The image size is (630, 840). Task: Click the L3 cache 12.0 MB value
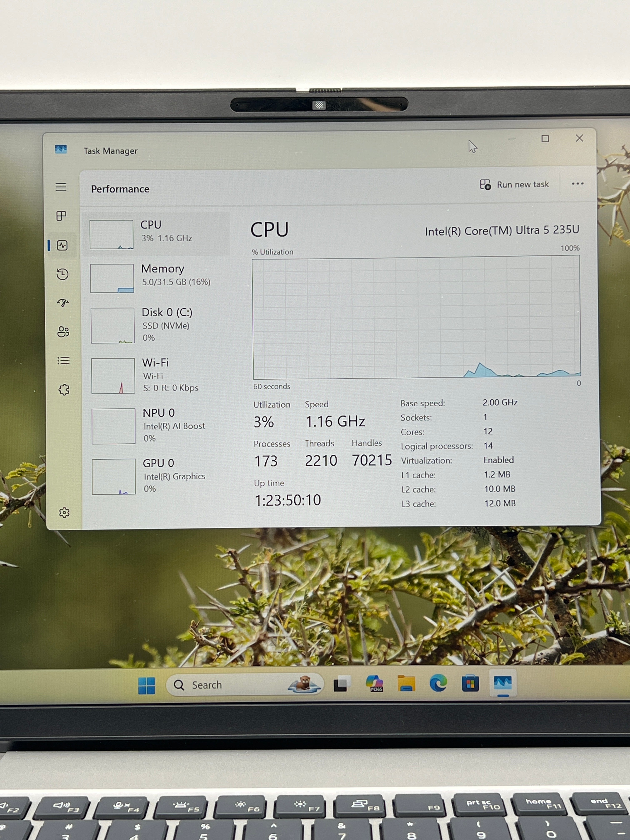500,504
